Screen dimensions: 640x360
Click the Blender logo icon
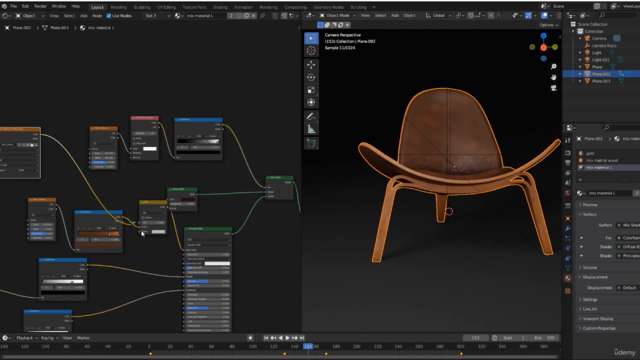[4, 7]
